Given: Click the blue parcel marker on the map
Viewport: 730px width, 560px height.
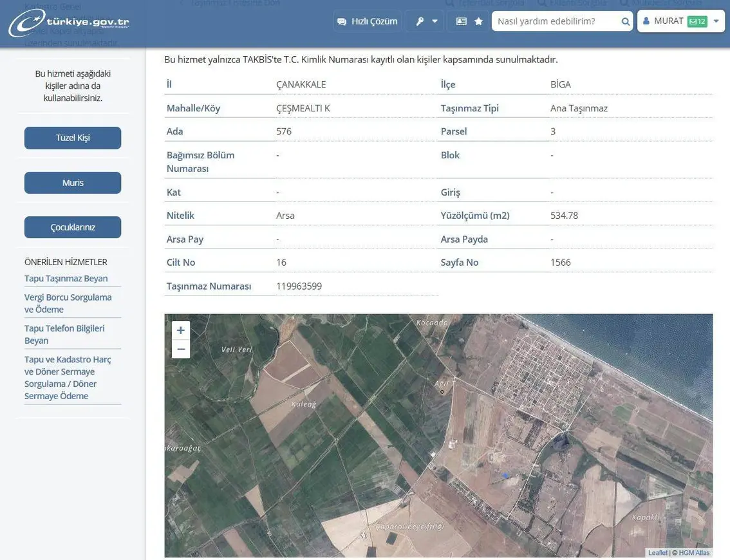Looking at the screenshot, I should pyautogui.click(x=505, y=475).
